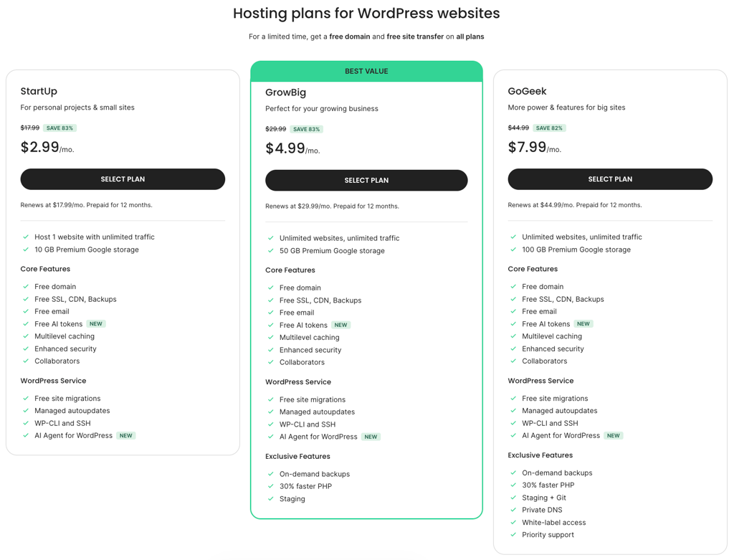
Task: Click the $7.99/mo. price
Action: (535, 148)
